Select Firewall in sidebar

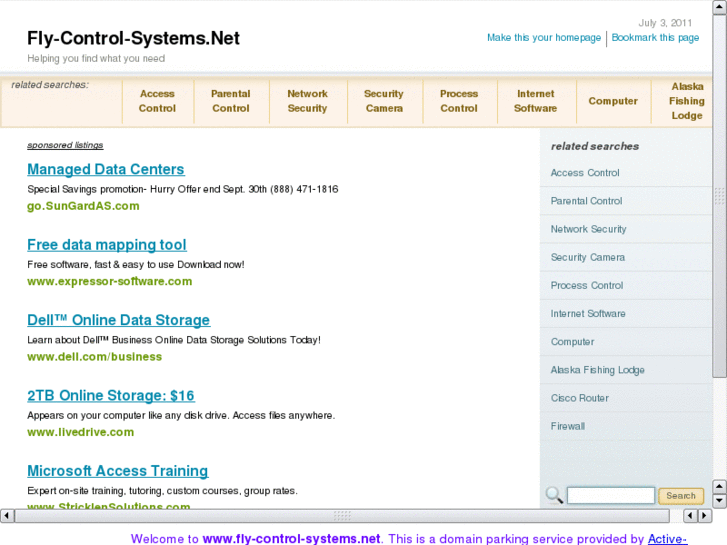pyautogui.click(x=568, y=426)
